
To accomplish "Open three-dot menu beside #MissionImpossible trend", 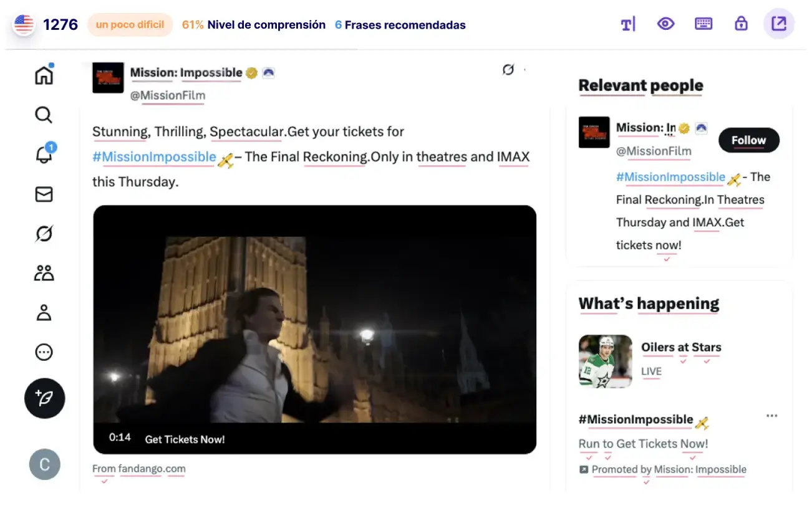I will point(771,416).
